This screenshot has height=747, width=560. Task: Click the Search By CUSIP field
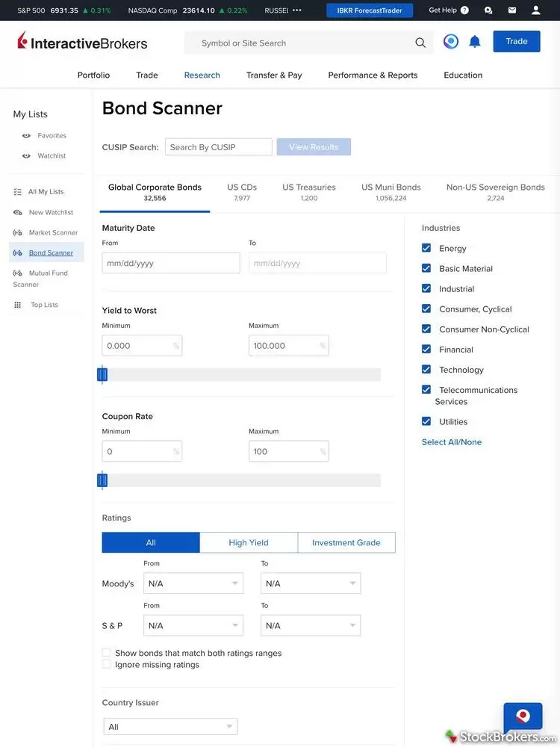[x=219, y=146]
